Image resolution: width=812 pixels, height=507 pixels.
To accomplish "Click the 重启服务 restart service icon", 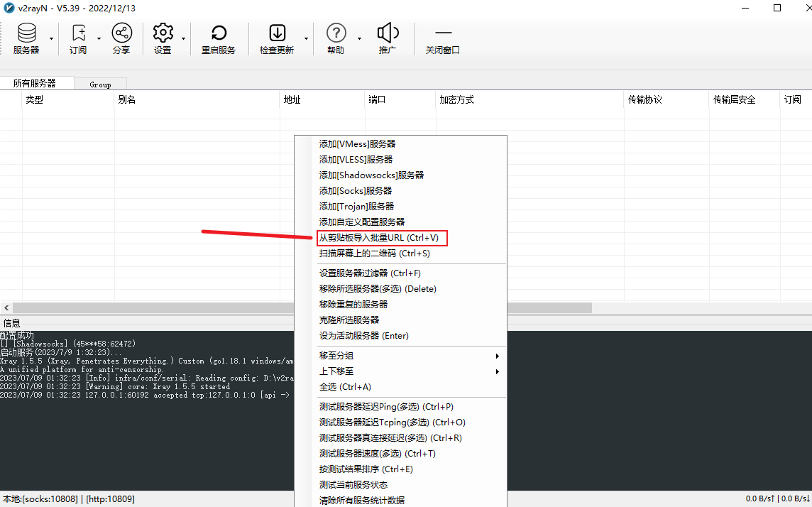I will coord(219,39).
